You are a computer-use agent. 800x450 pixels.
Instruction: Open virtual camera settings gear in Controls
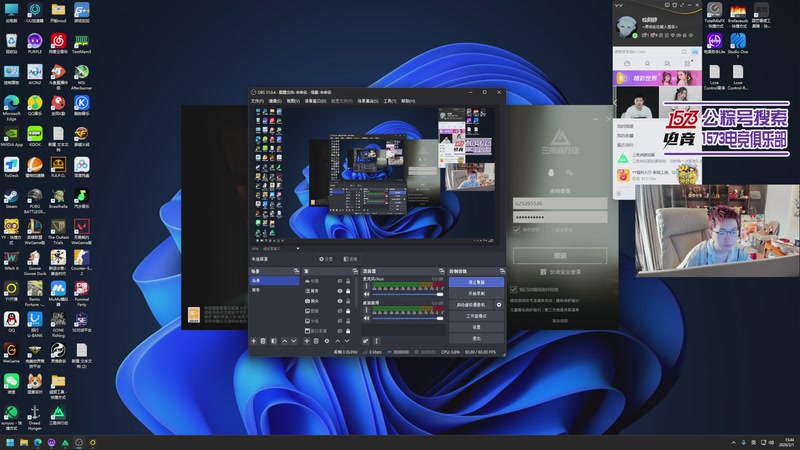pyautogui.click(x=499, y=305)
